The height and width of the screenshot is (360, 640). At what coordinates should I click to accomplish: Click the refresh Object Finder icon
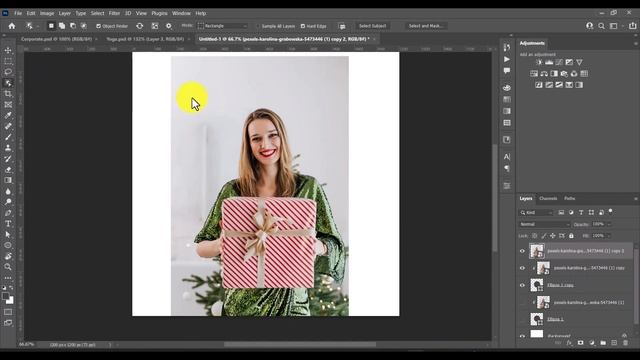coord(140,26)
